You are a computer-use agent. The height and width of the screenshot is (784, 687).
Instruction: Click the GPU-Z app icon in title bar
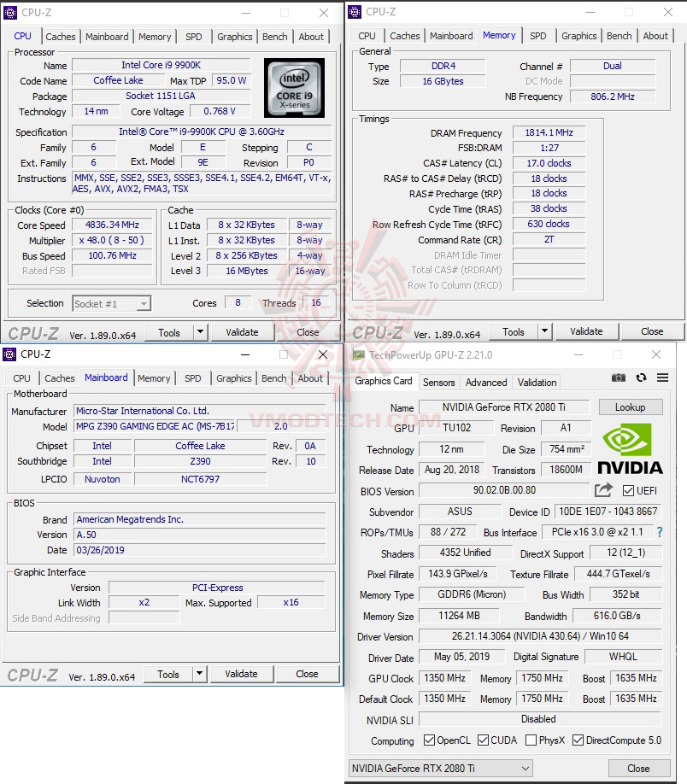359,355
